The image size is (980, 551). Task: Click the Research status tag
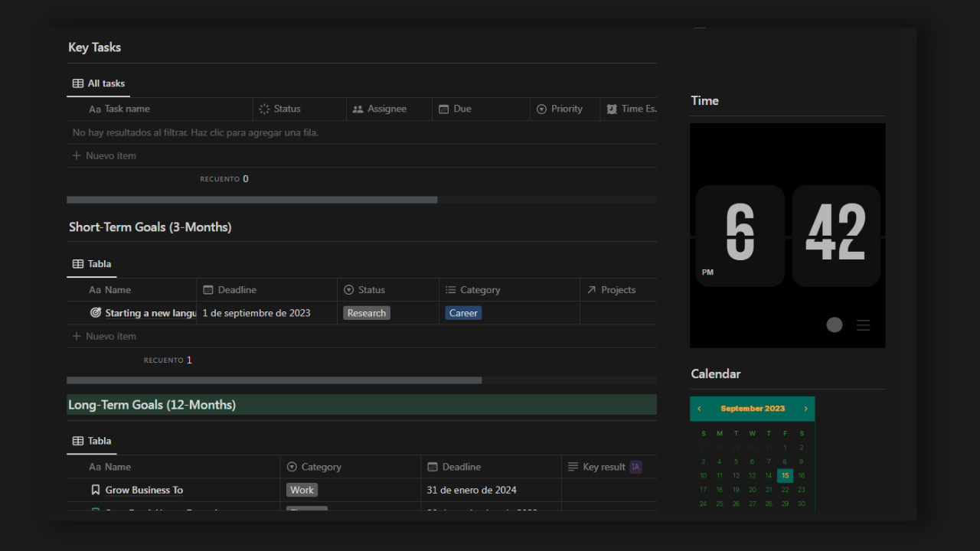[x=367, y=313]
